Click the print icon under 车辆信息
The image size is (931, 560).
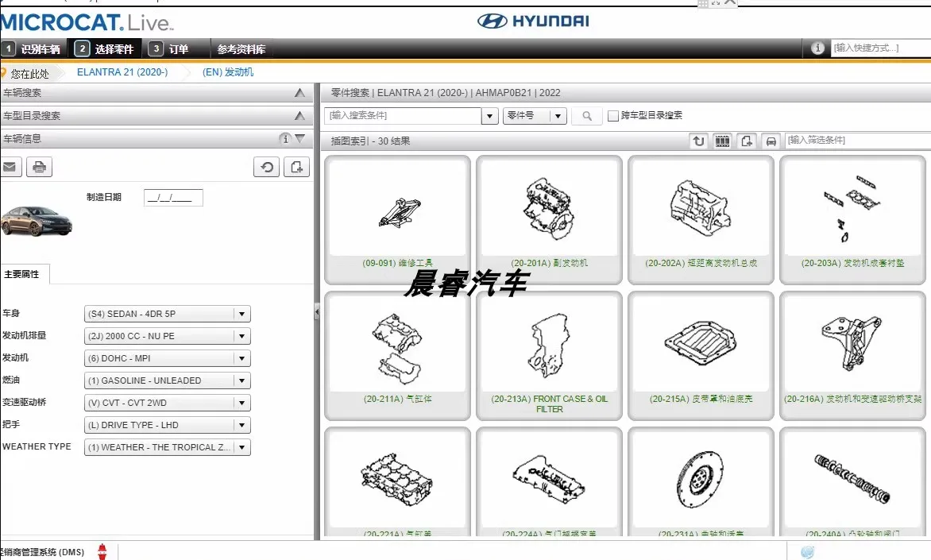[38, 167]
